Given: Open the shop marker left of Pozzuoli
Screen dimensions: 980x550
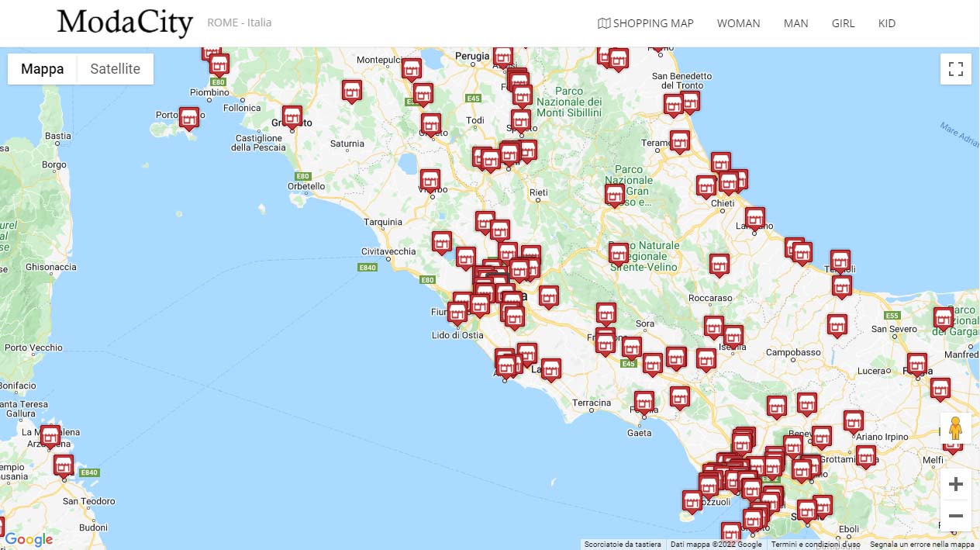Looking at the screenshot, I should [692, 500].
